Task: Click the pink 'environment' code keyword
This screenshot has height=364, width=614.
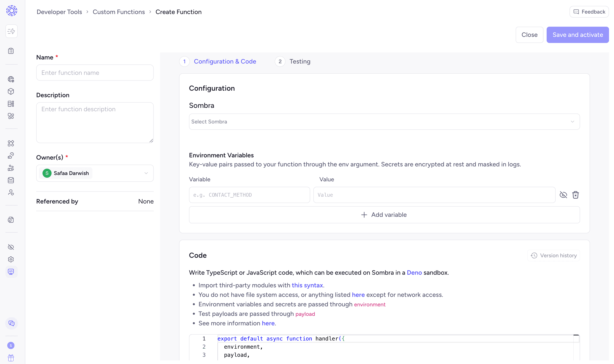Action: (370, 304)
